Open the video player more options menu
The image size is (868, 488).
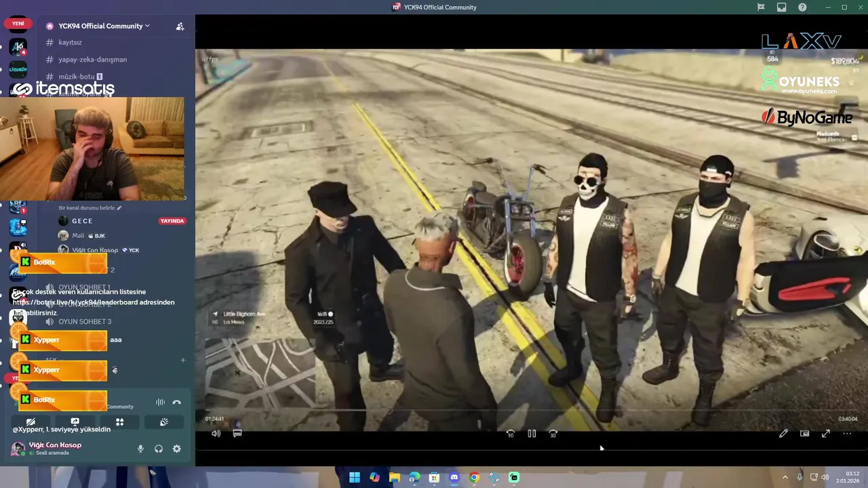(x=847, y=434)
